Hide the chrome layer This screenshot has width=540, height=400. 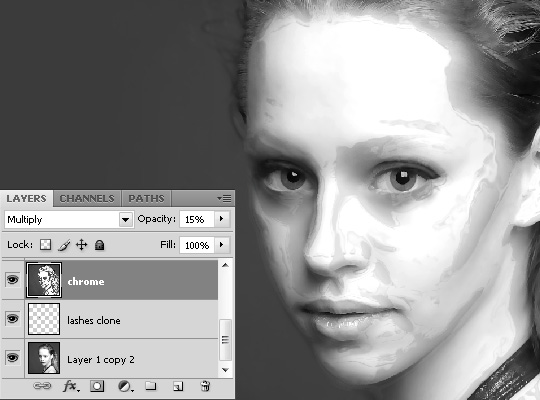click(x=12, y=279)
